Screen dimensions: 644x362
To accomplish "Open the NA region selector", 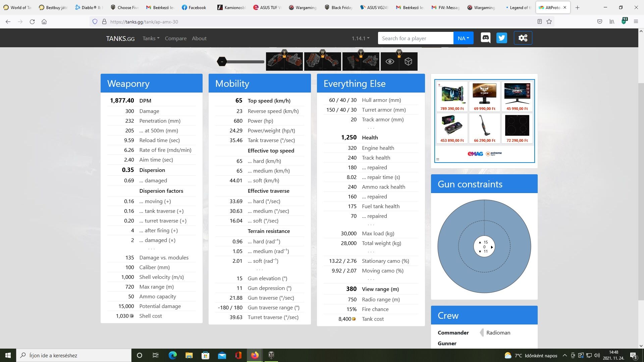I will pyautogui.click(x=463, y=38).
